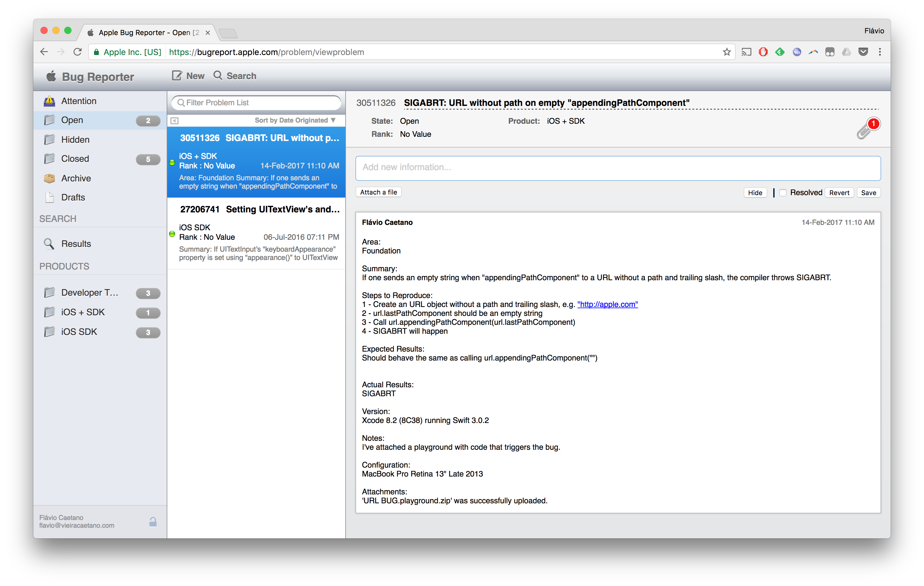Open Search in the toolbar
The height and width of the screenshot is (586, 924).
235,76
